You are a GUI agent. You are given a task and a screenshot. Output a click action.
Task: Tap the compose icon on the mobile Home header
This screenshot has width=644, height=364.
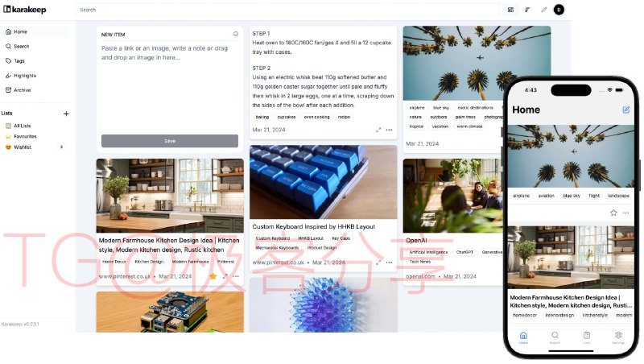click(x=625, y=110)
